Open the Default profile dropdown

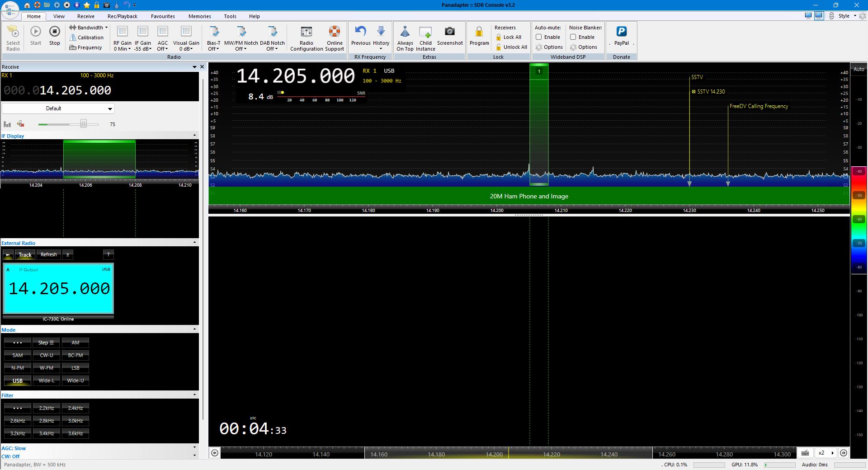58,108
